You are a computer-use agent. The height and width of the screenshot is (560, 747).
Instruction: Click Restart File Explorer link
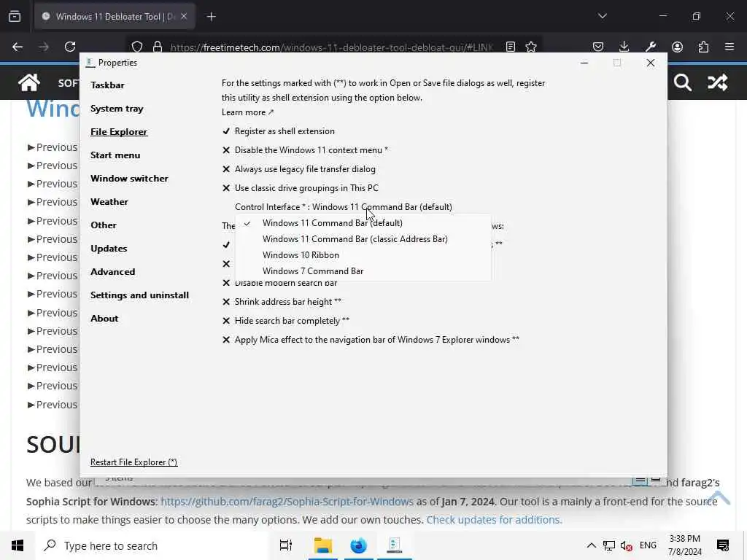tap(134, 462)
